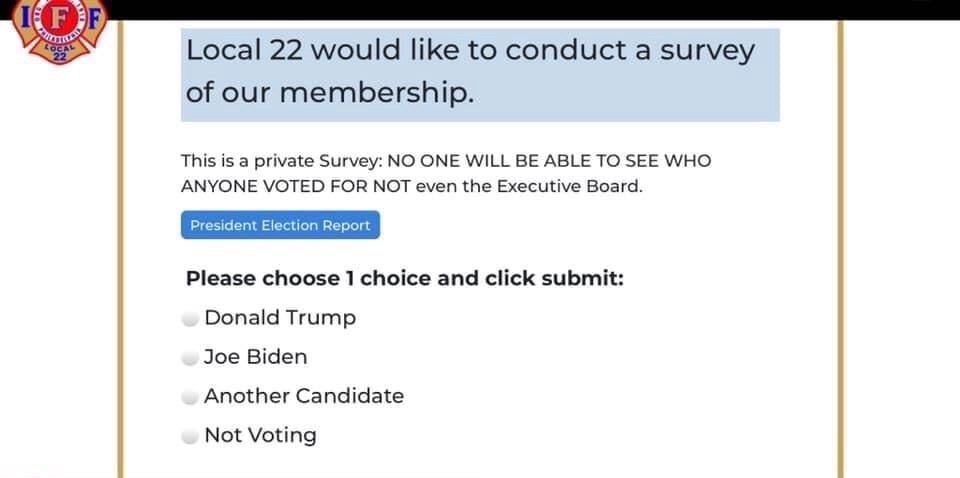Click the "Not Voting" option label
Viewport: 960px width, 478px height.
[x=261, y=435]
